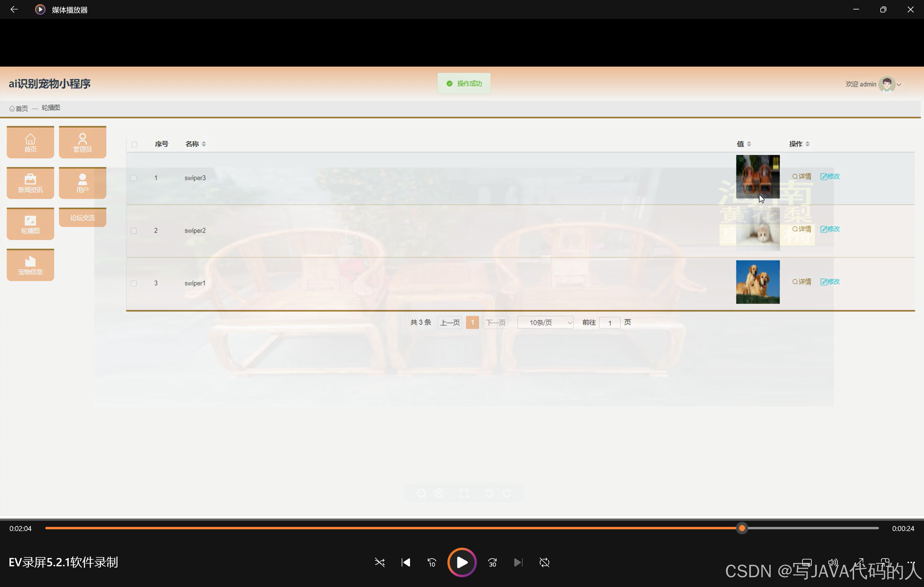Click 修改 edit for swiper3
This screenshot has width=924, height=587.
(x=830, y=176)
